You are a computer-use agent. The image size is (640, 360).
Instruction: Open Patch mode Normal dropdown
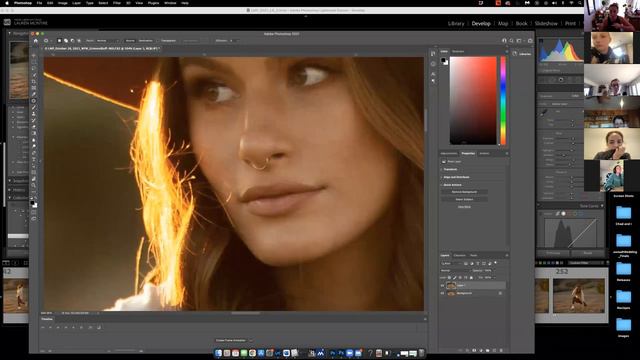tap(108, 41)
